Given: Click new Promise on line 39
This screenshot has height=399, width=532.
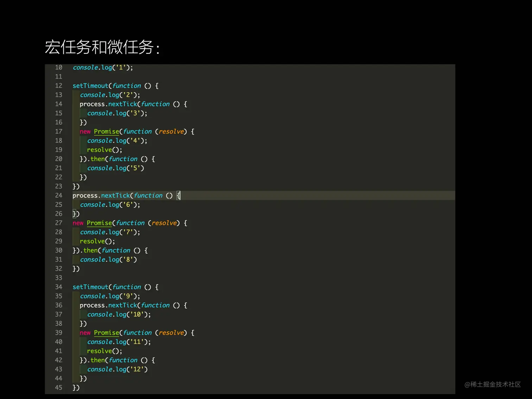Looking at the screenshot, I should (x=99, y=333).
